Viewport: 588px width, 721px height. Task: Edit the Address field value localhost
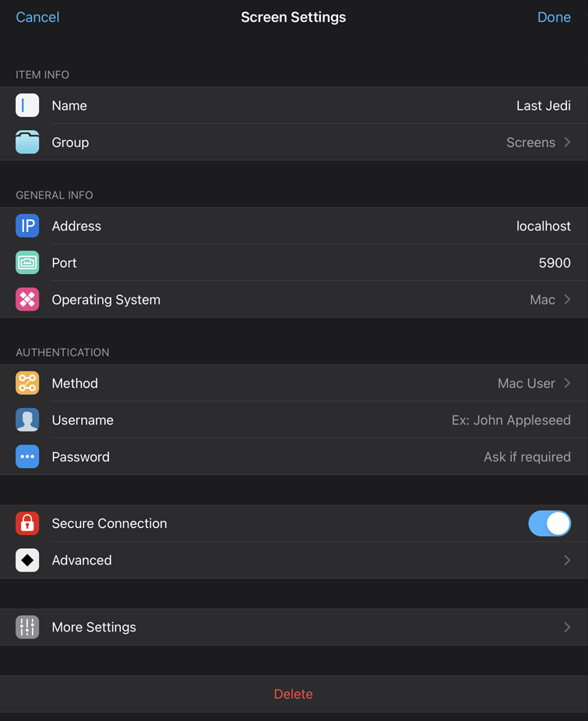[x=544, y=226]
